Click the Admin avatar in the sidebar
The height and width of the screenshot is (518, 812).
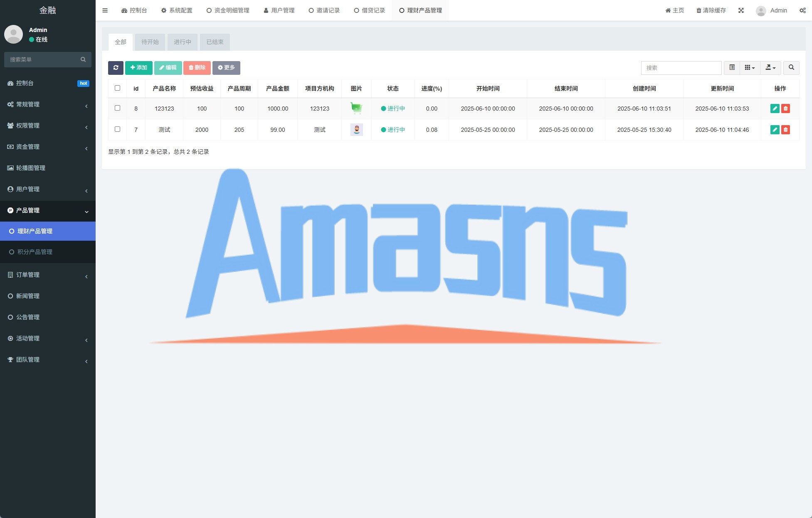point(13,34)
